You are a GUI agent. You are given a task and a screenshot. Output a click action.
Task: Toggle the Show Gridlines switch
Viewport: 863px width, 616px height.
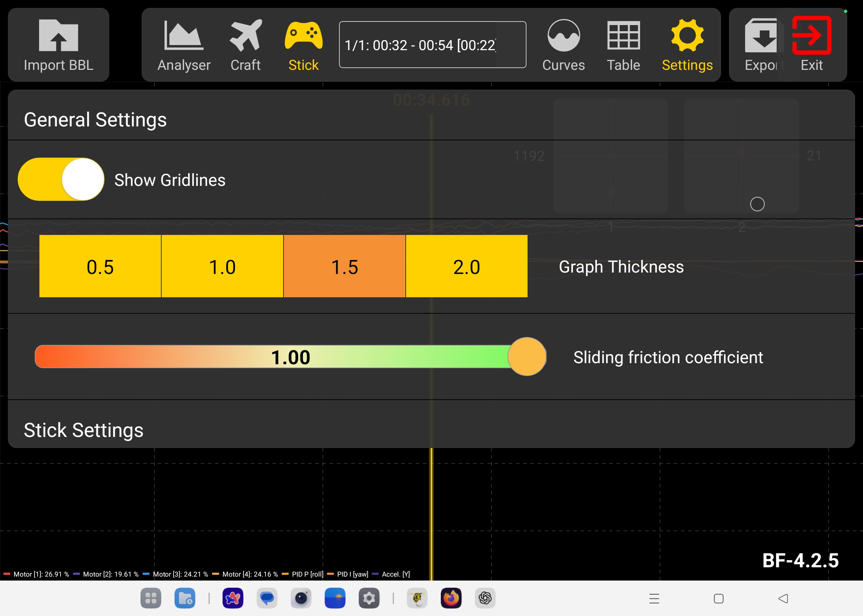coord(61,179)
